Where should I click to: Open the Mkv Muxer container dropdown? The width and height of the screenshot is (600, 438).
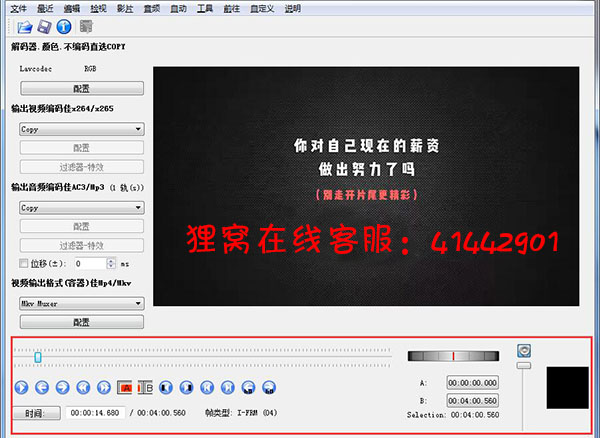click(x=82, y=304)
